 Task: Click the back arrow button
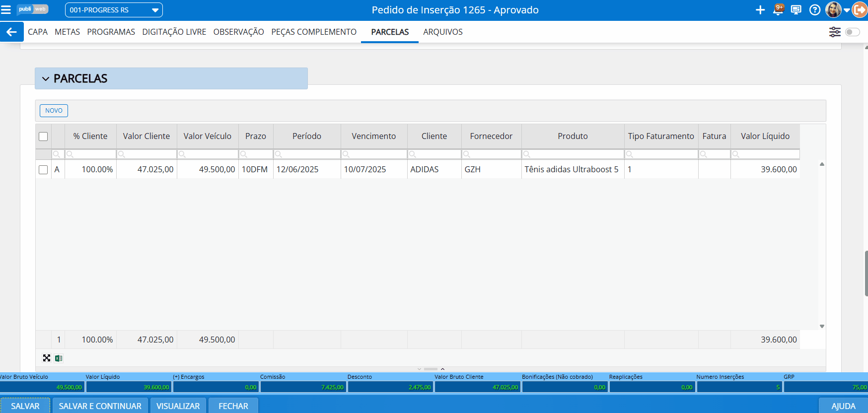(11, 32)
